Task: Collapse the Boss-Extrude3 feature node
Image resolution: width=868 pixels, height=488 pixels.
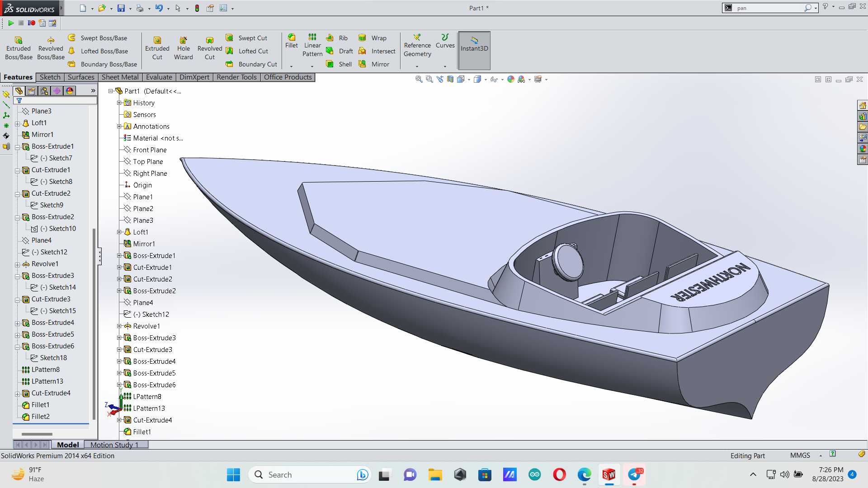Action: (x=17, y=276)
